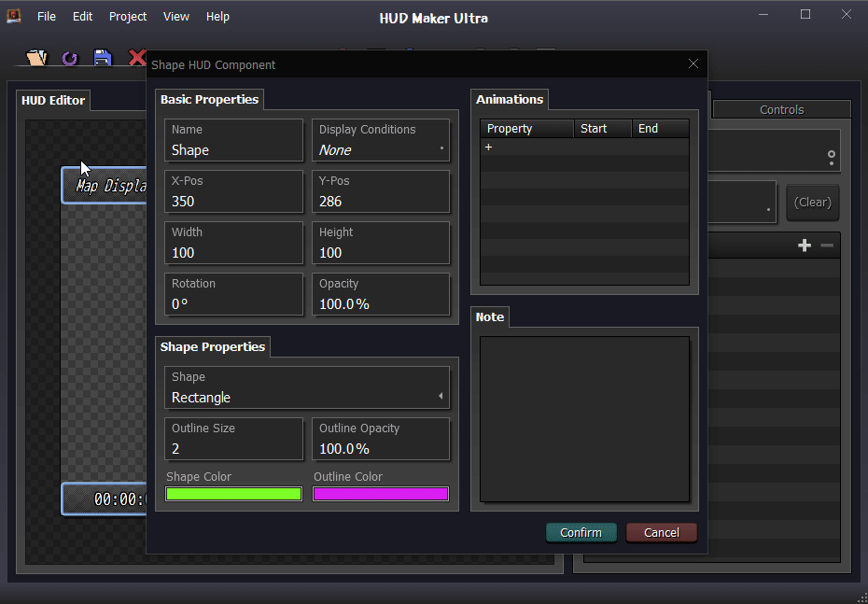Add a new animation row with plus sign
Viewport: 868px width, 604px height.
point(488,147)
